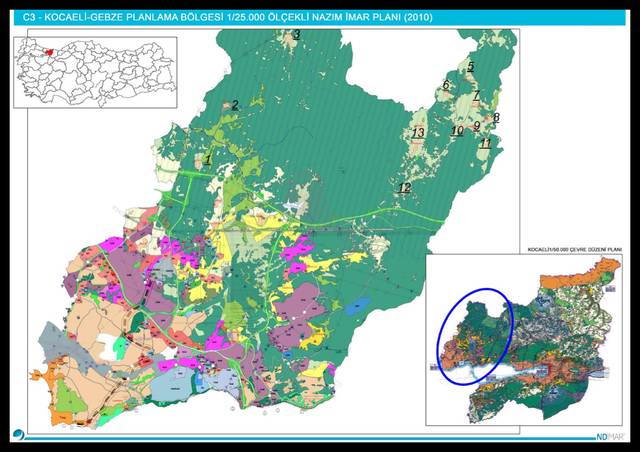The width and height of the screenshot is (640, 452).
Task: Click the map label number 9
Action: pyautogui.click(x=476, y=126)
